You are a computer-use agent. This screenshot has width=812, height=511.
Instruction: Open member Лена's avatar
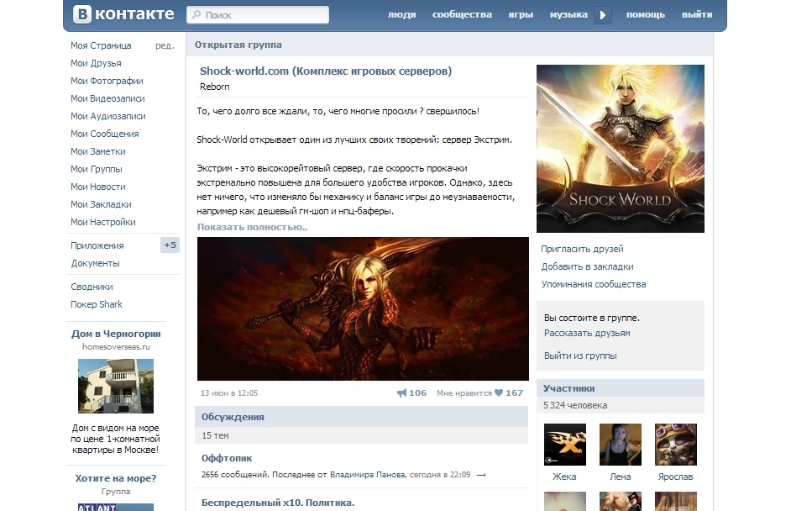(x=621, y=445)
